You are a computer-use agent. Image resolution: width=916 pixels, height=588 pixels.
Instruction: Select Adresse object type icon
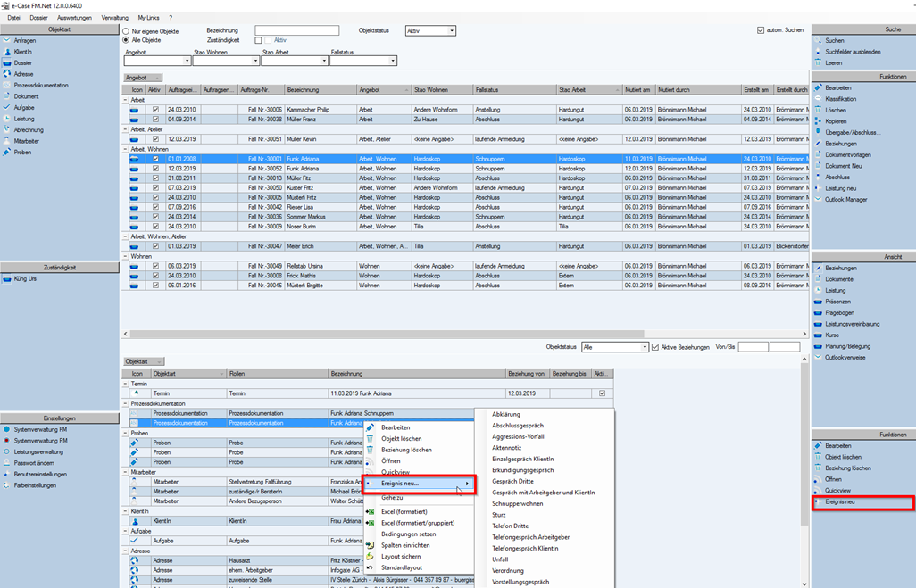pyautogui.click(x=7, y=73)
